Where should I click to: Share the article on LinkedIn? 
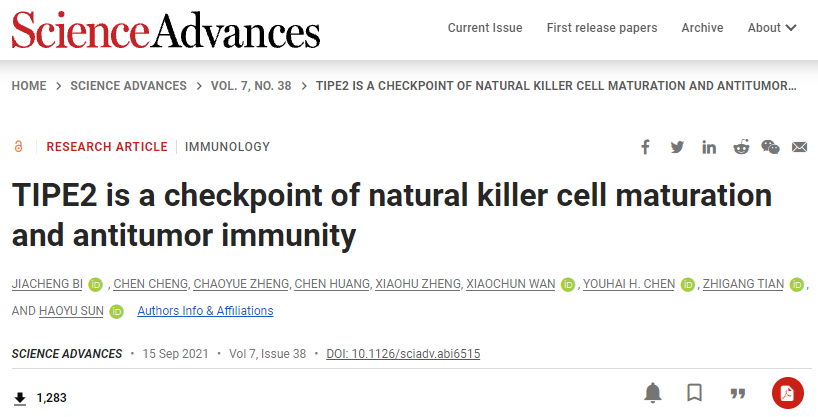click(x=709, y=147)
